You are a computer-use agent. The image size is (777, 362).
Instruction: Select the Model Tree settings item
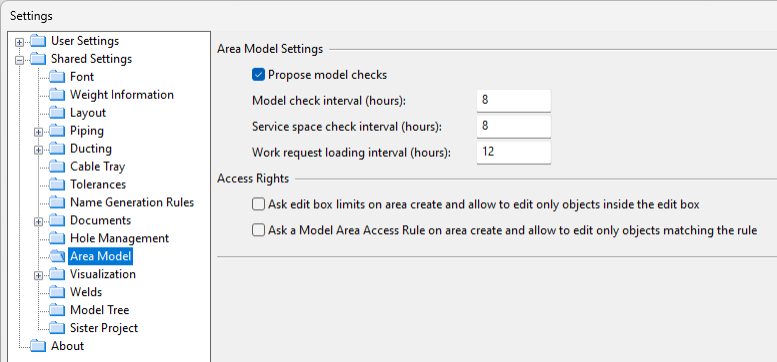click(100, 310)
